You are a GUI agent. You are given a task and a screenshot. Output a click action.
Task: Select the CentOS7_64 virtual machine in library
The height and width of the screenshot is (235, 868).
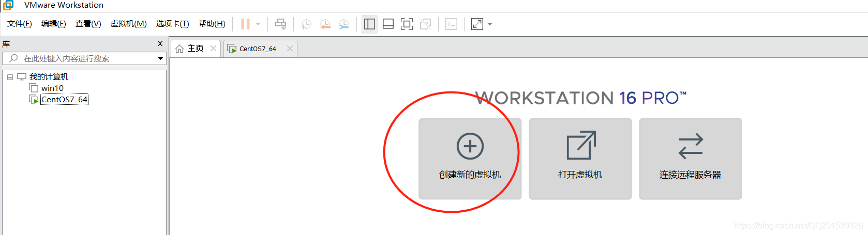64,99
